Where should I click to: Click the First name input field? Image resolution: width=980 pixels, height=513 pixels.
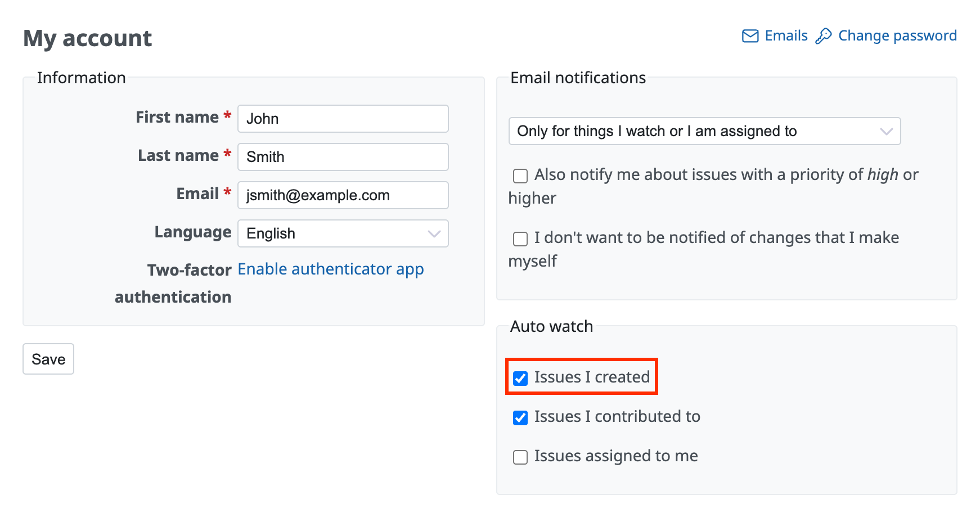click(x=343, y=119)
